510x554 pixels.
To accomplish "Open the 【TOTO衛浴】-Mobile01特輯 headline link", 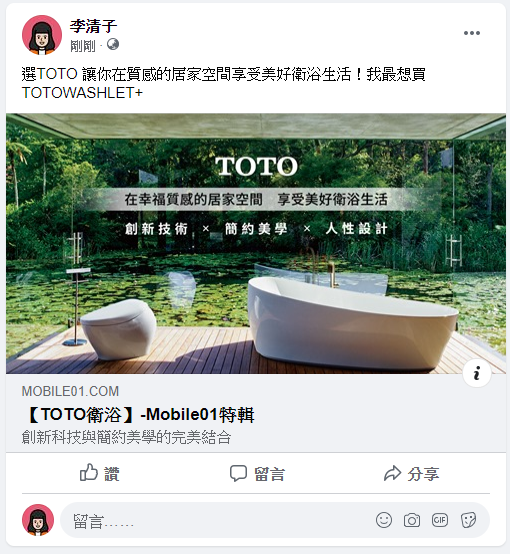I will click(139, 414).
